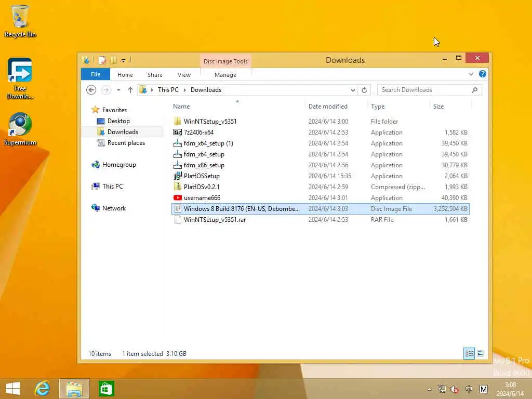
Task: Click the New folder quick access icon
Action: [114, 60]
